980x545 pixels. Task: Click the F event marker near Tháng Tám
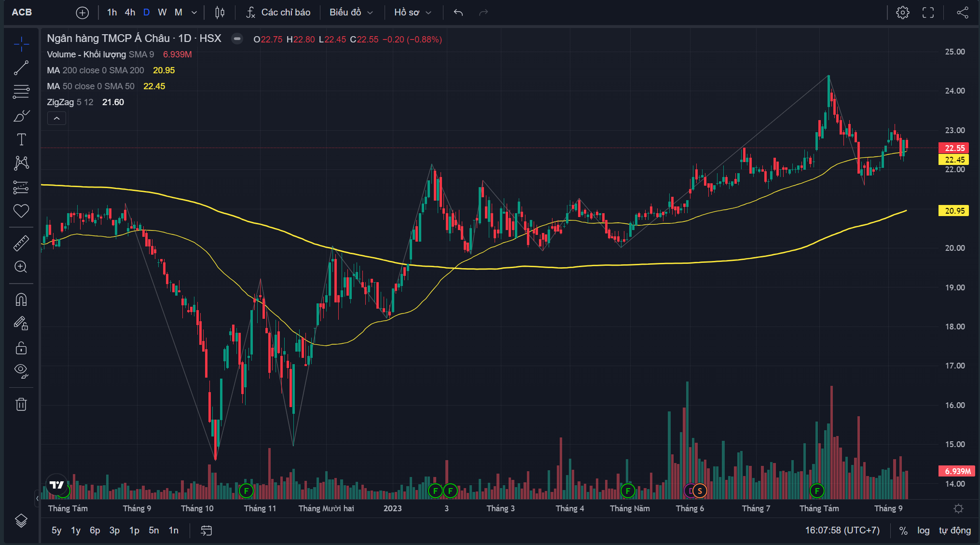[817, 491]
